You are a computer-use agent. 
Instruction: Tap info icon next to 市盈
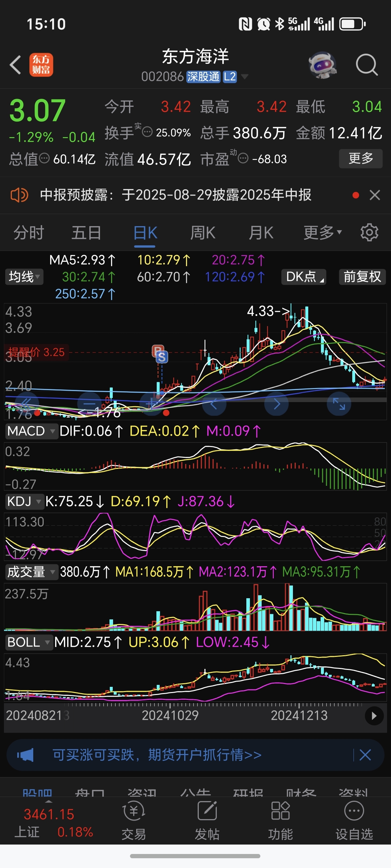click(x=243, y=158)
